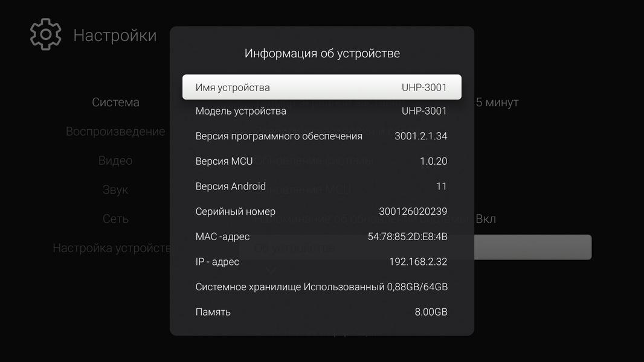Select the Версия MCU row
The height and width of the screenshot is (362, 644).
[321, 161]
